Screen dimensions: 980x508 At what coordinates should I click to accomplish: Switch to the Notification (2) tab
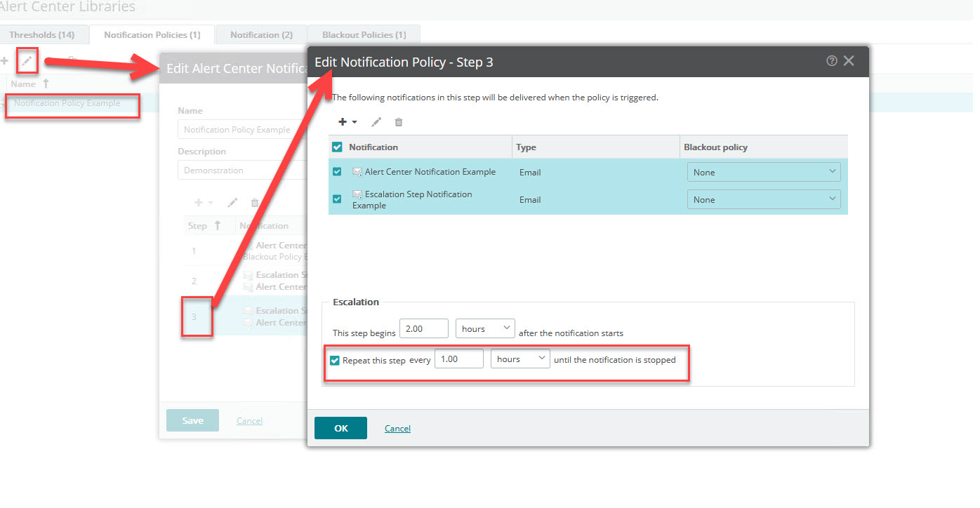coord(262,34)
